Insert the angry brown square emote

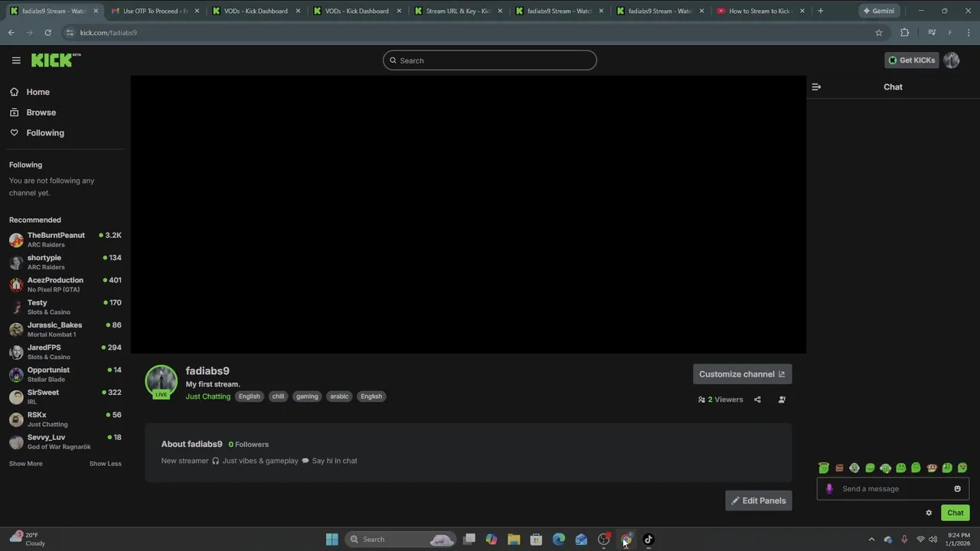(839, 468)
